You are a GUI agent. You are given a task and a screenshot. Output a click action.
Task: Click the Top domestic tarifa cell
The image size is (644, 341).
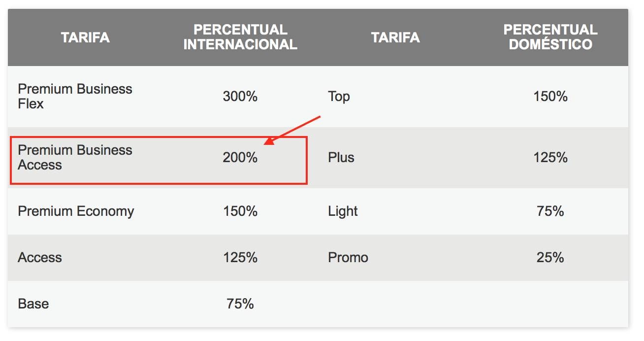(x=339, y=97)
